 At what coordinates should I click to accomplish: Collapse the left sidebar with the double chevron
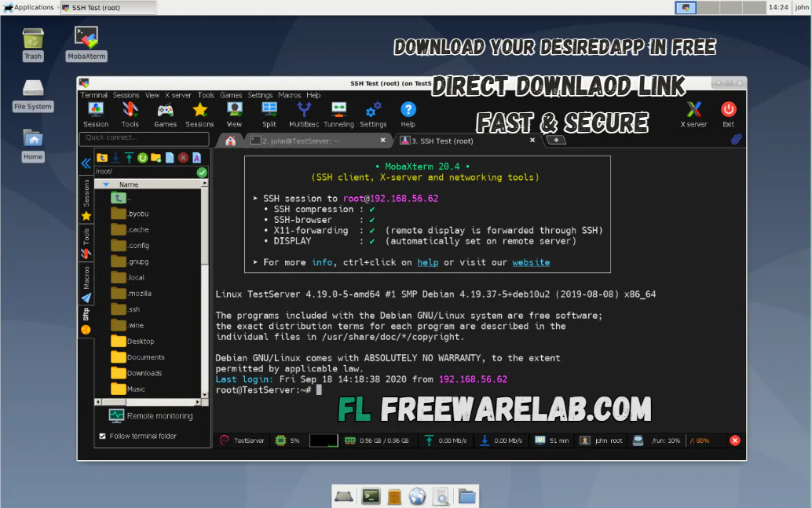pos(86,163)
